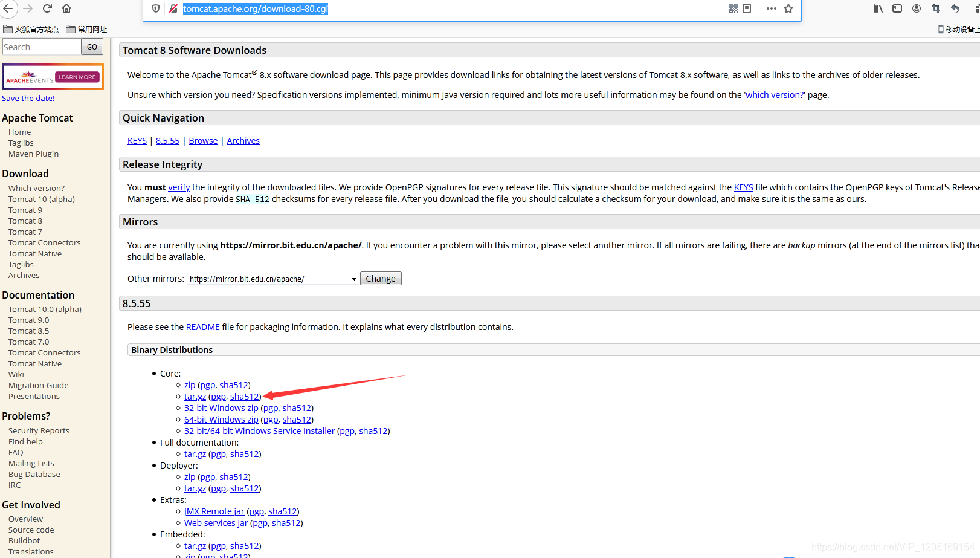980x558 pixels.
Task: Download the JMX Remote jar
Action: 214,511
